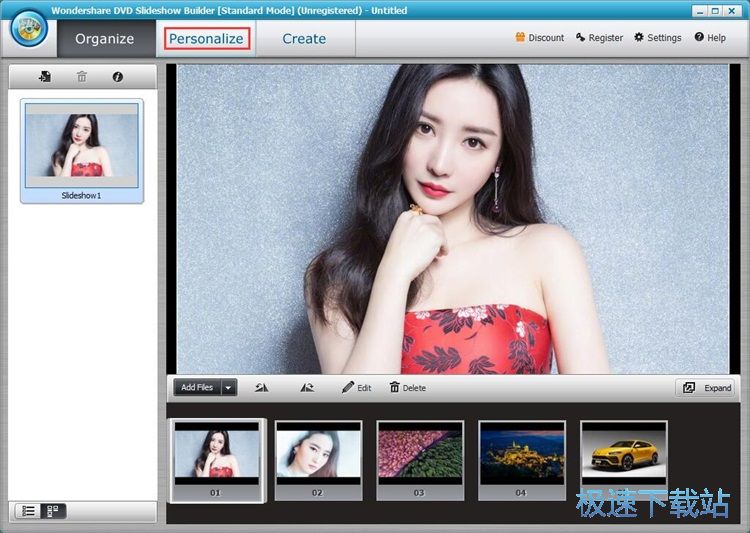Select the yellow car thumbnail
Viewport: 750px width, 533px height.
623,455
